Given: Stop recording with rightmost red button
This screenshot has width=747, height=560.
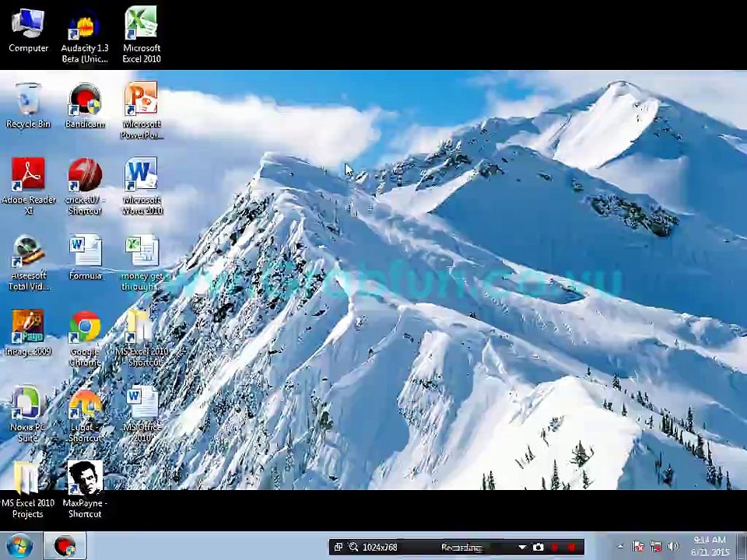Looking at the screenshot, I should point(571,548).
